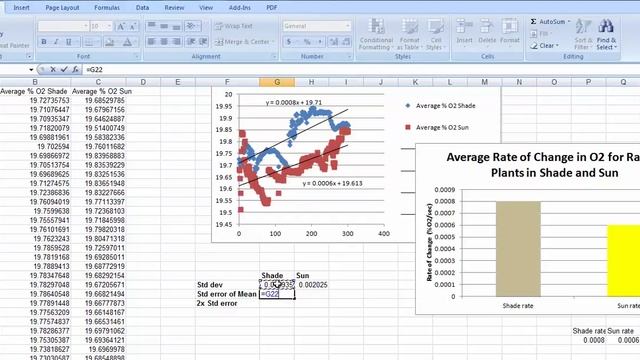This screenshot has width=640, height=360.
Task: Open the font name combo box
Action: tap(63, 27)
